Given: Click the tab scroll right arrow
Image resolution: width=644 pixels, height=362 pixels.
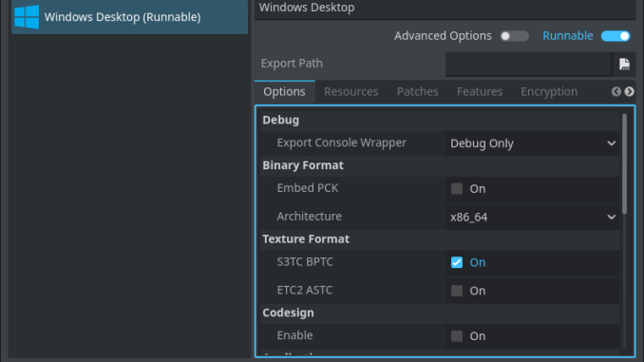Looking at the screenshot, I should point(629,91).
